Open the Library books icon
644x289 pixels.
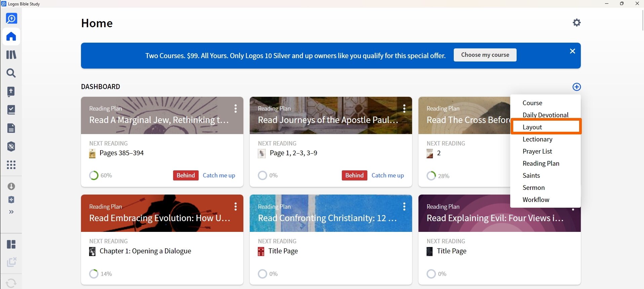tap(11, 54)
